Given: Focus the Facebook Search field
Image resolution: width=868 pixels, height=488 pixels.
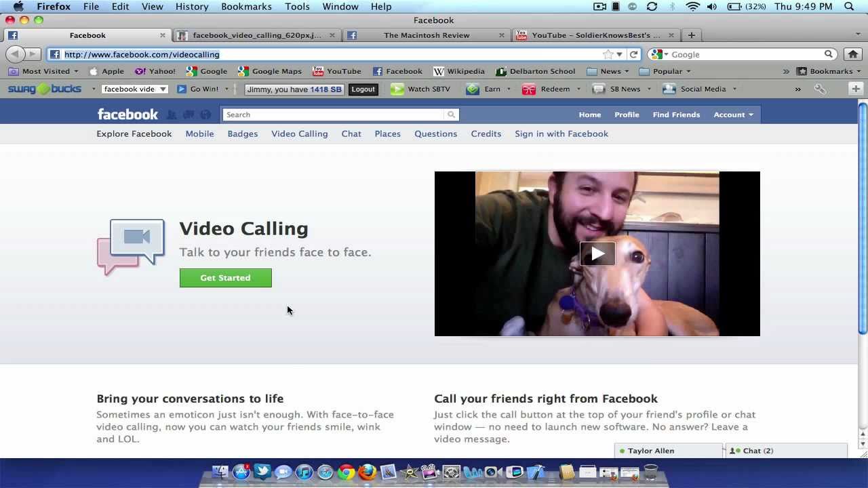Looking at the screenshot, I should pos(334,115).
